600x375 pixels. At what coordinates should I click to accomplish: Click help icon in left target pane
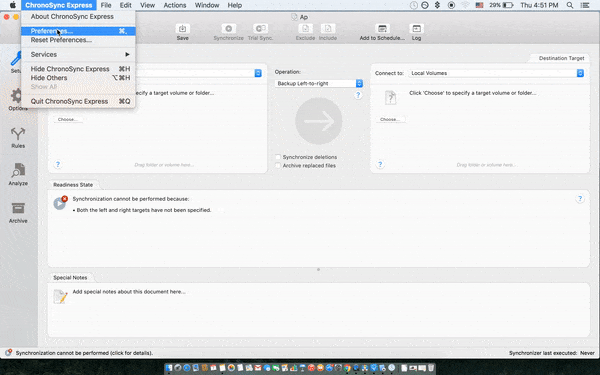(58, 164)
